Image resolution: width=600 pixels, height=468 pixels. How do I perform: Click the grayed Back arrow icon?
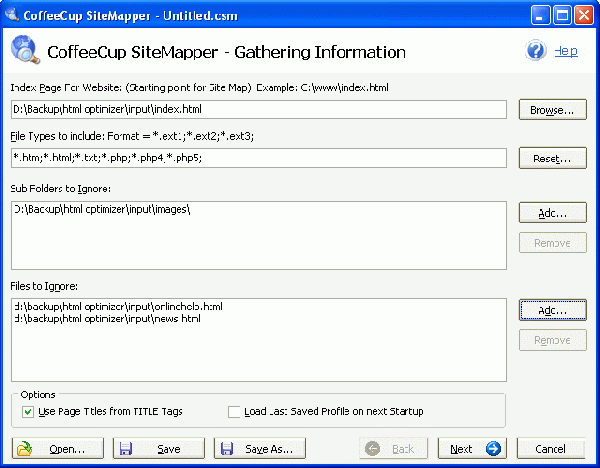372,448
